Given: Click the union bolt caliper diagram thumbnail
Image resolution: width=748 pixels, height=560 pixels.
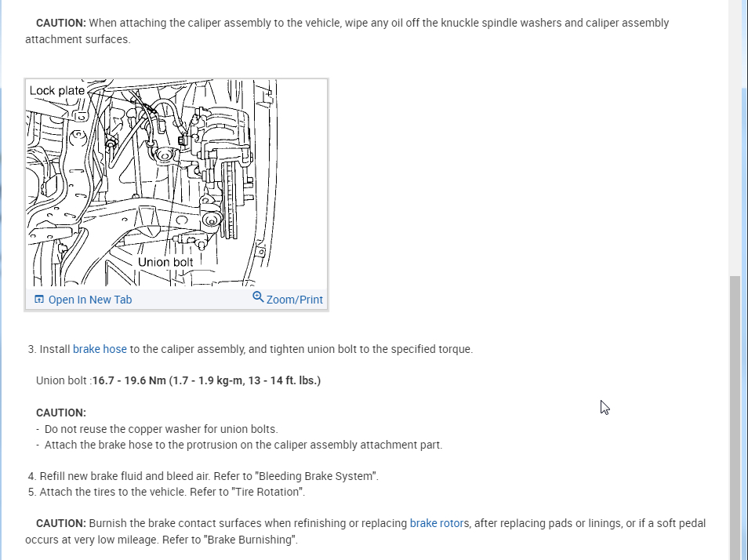Looking at the screenshot, I should [176, 183].
